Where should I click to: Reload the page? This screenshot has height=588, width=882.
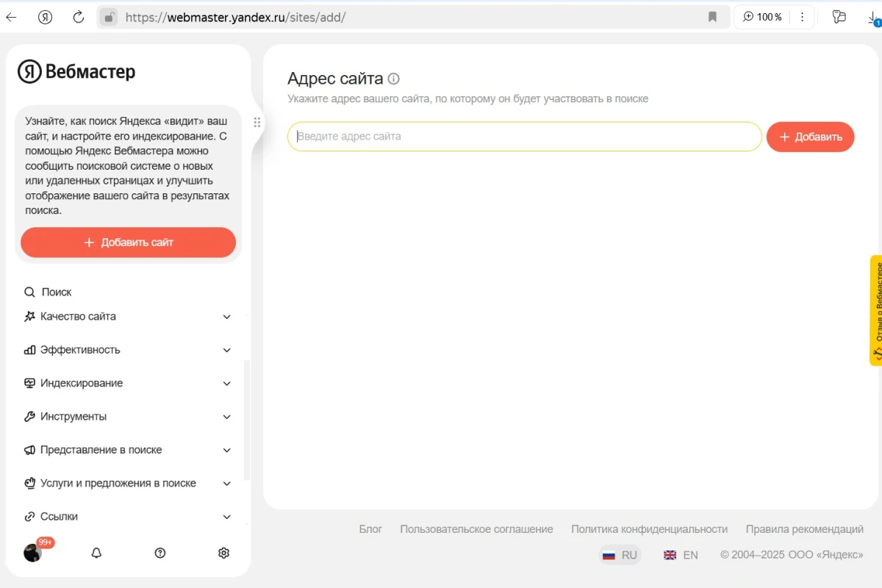tap(79, 17)
